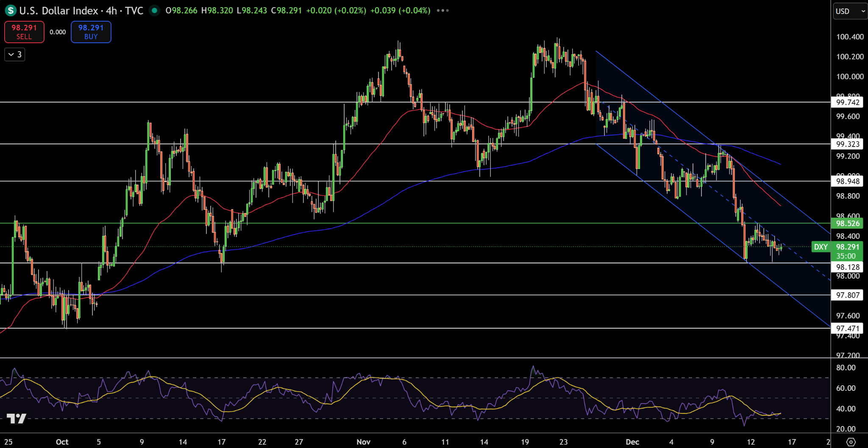This screenshot has height=448, width=868.
Task: Click the BUY button showing 98.291
Action: pyautogui.click(x=91, y=32)
